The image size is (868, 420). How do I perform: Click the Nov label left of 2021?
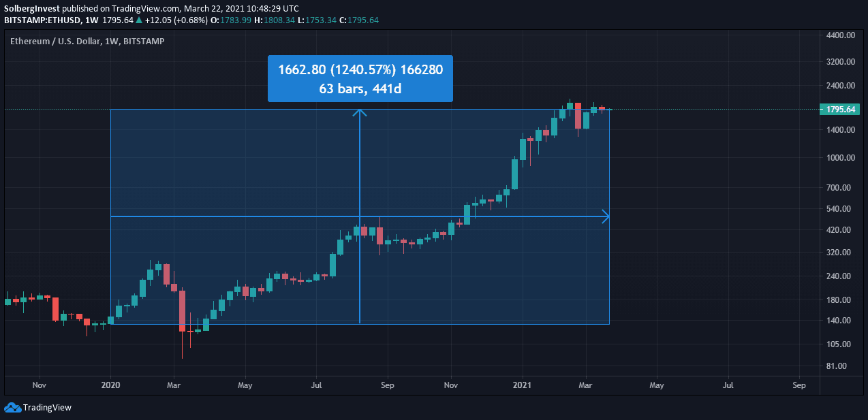[450, 385]
